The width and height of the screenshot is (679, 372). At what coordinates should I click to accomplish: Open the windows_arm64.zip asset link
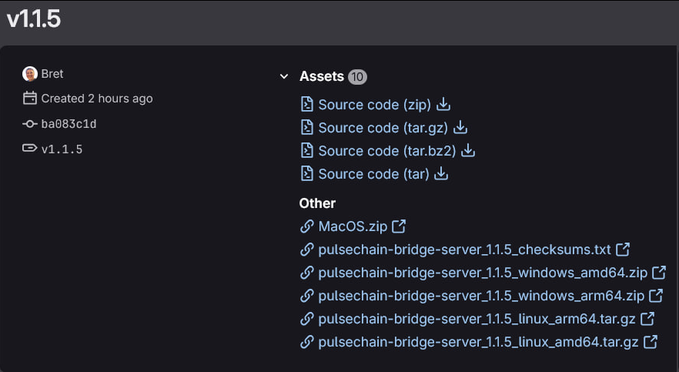click(481, 296)
